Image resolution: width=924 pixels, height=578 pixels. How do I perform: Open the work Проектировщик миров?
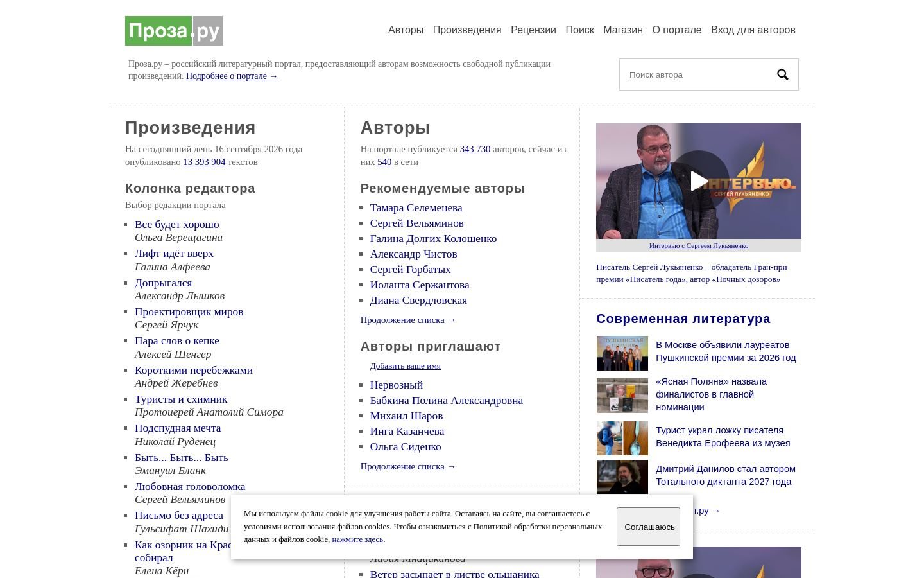(189, 311)
